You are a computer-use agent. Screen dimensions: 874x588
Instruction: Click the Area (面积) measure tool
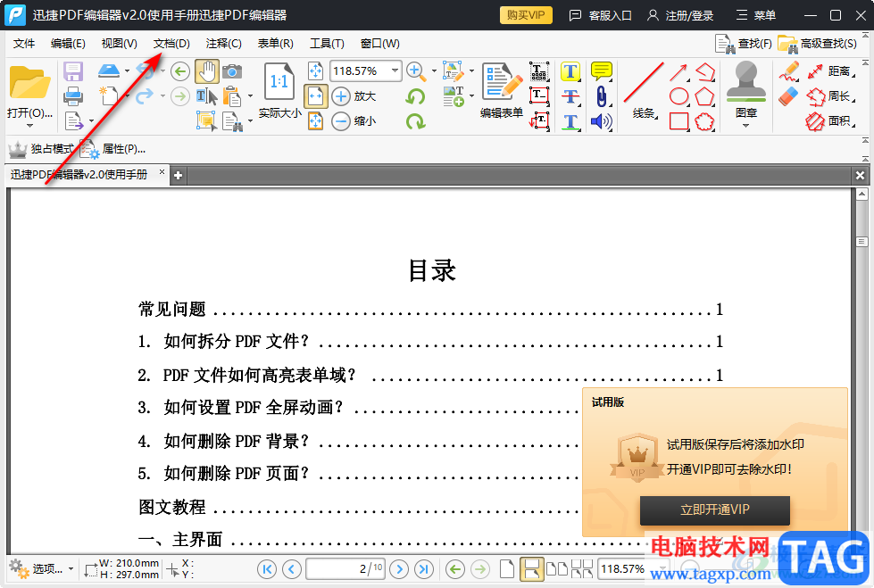[830, 121]
